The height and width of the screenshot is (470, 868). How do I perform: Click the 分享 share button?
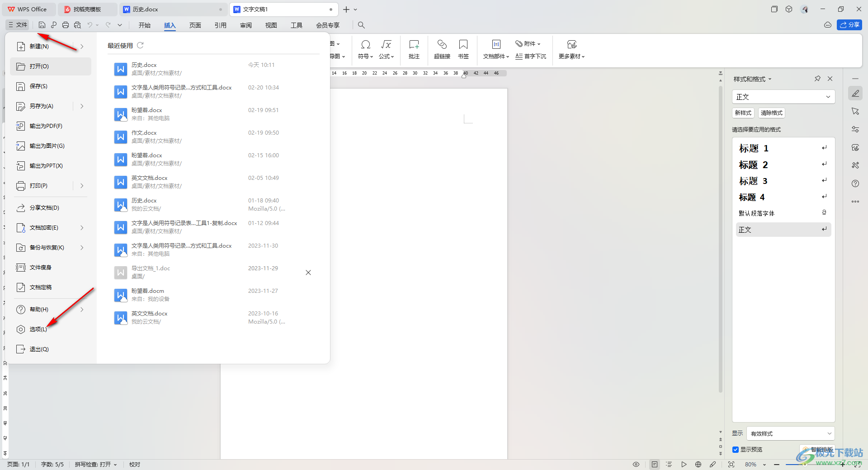849,25
